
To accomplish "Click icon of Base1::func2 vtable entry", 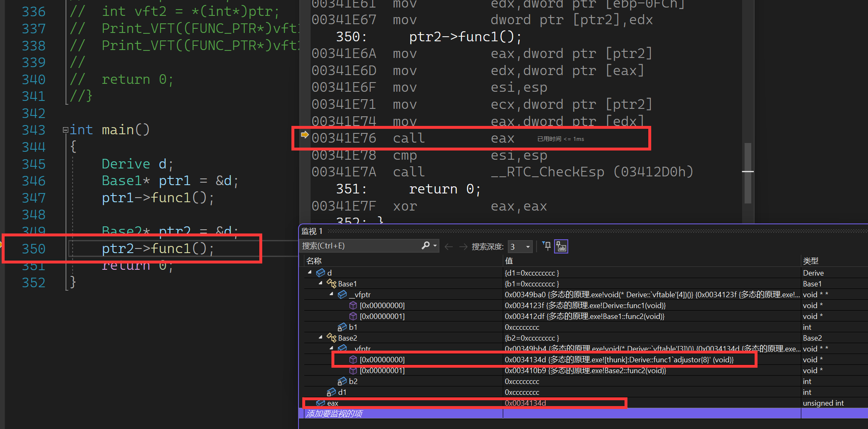I will 353,316.
